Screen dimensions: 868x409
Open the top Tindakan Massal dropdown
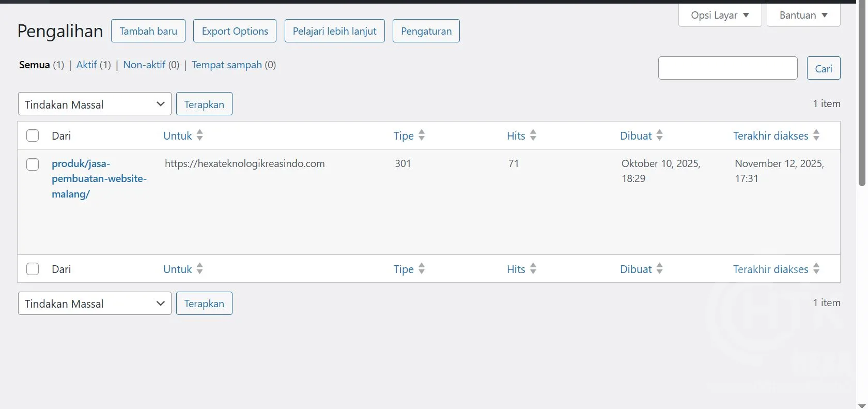coord(95,104)
